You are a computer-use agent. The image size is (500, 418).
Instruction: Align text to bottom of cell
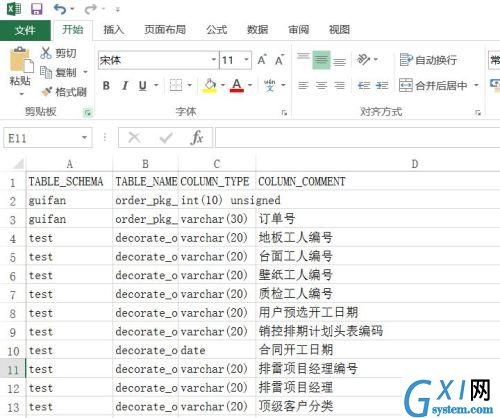coord(340,61)
